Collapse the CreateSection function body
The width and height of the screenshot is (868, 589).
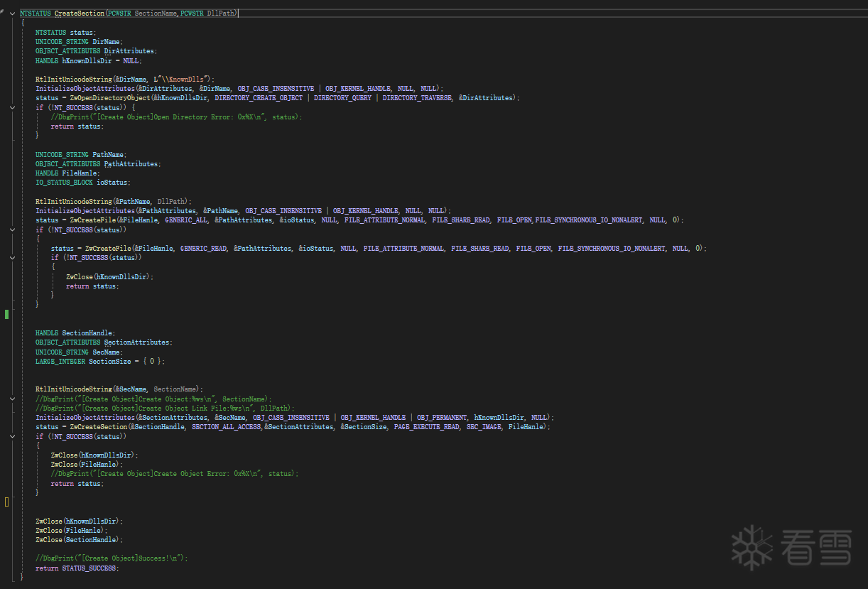pos(12,13)
